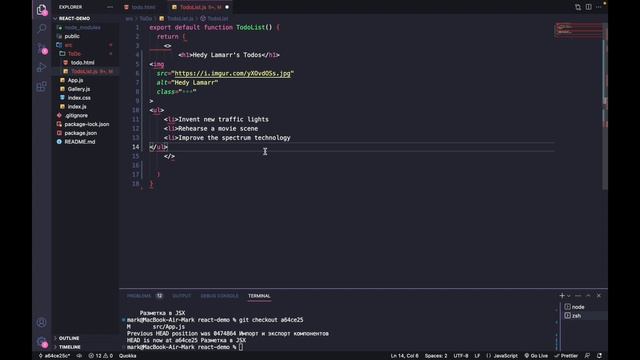Open README.md in the explorer
Screen dimensions: 640x360
(x=80, y=142)
